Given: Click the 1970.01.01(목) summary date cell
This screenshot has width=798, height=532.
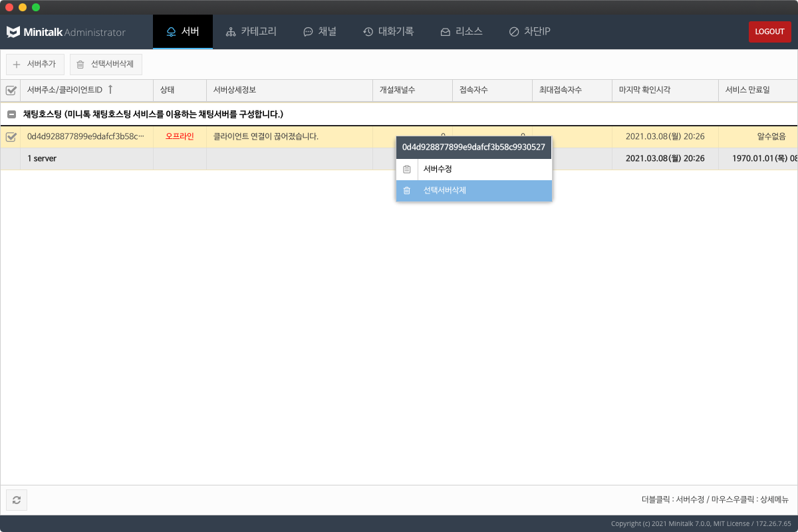Looking at the screenshot, I should (x=758, y=159).
